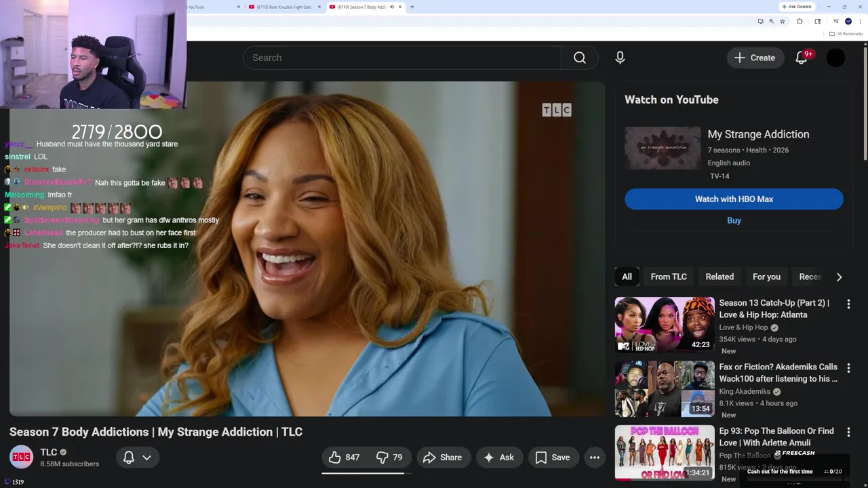Click Ask Gemini button
Screen dimensions: 868x488
click(x=797, y=7)
